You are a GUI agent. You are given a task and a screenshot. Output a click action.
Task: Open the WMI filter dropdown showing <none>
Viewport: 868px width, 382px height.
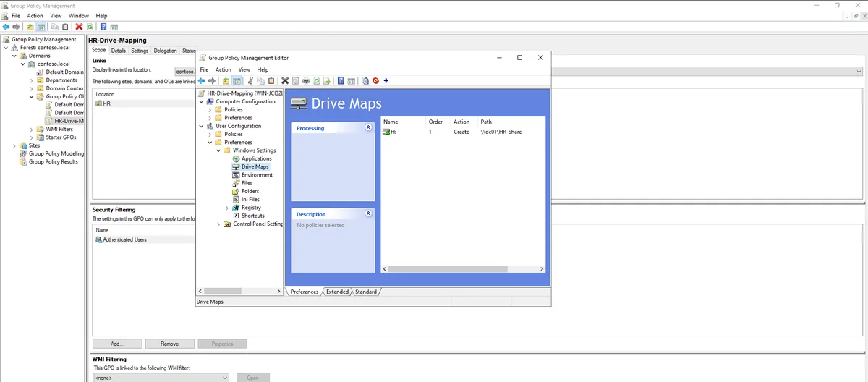pyautogui.click(x=161, y=377)
